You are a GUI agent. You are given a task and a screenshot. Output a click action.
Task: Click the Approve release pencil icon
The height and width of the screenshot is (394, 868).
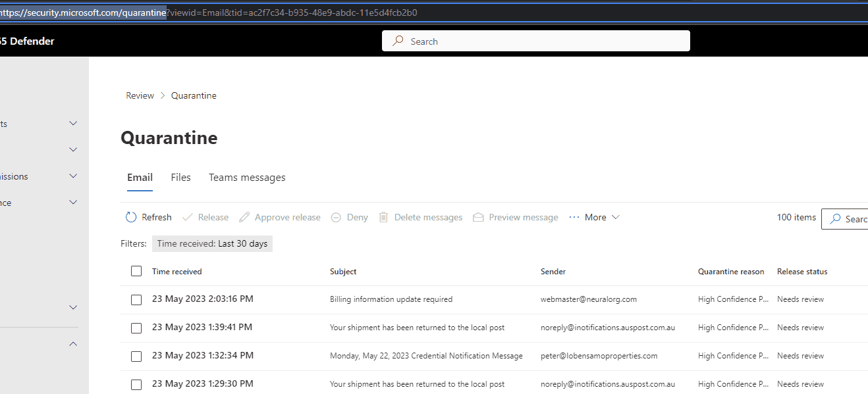tap(244, 217)
